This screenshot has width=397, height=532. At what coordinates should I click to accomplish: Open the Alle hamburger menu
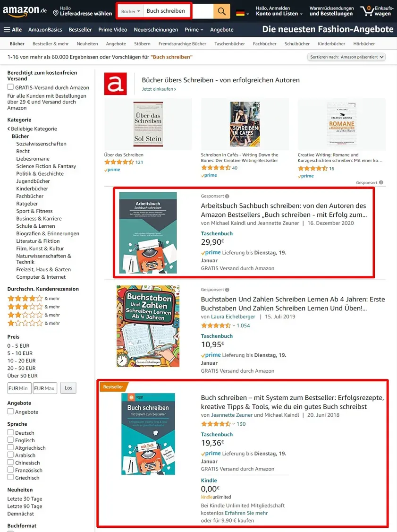click(x=13, y=29)
